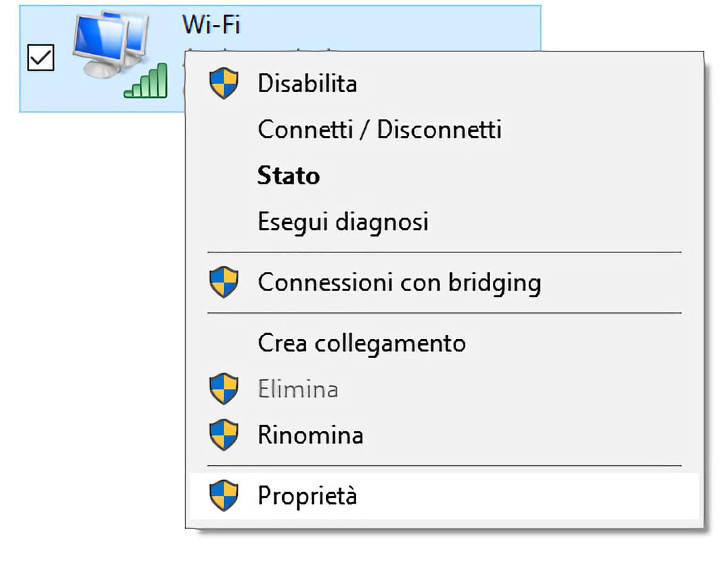728x563 pixels.
Task: Open Proprietà from the context menu
Action: [x=444, y=496]
